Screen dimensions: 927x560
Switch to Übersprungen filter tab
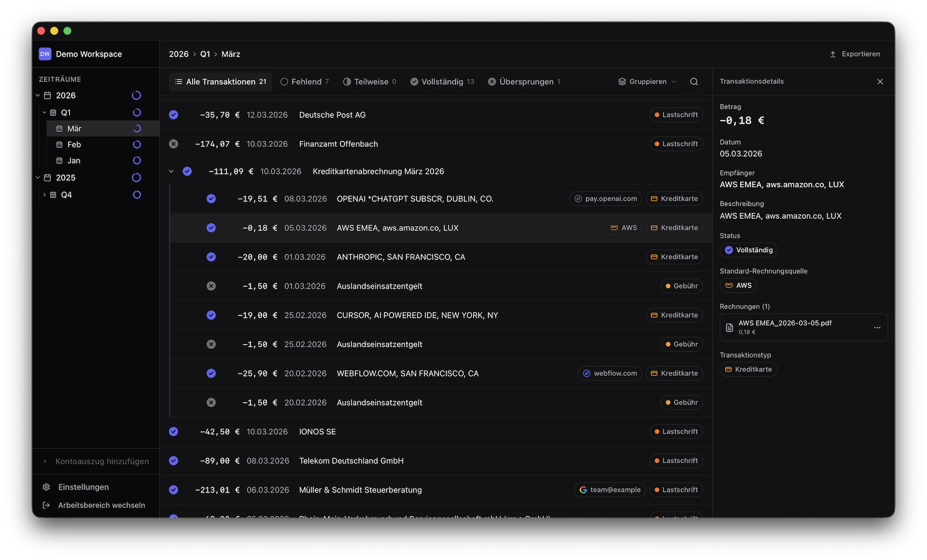(x=524, y=82)
